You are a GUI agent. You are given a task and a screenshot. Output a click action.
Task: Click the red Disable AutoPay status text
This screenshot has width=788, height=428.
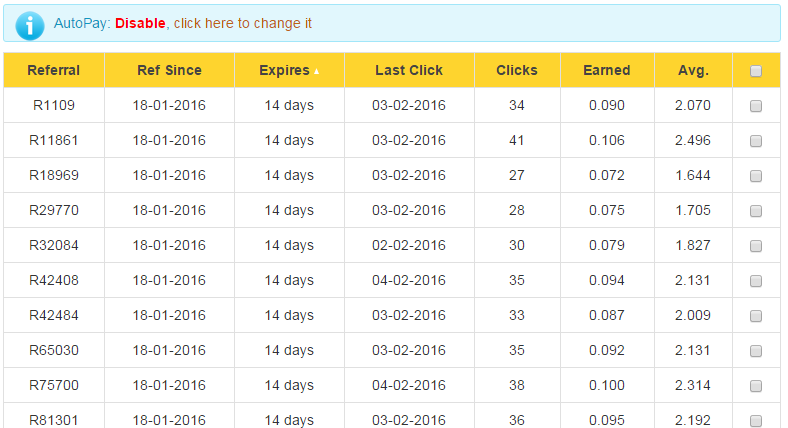pyautogui.click(x=140, y=23)
